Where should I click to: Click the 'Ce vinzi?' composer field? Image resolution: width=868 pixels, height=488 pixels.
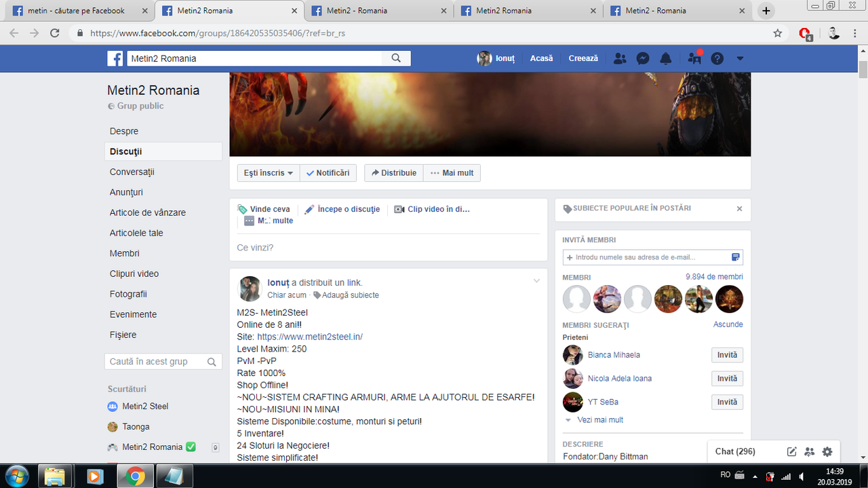click(x=388, y=248)
